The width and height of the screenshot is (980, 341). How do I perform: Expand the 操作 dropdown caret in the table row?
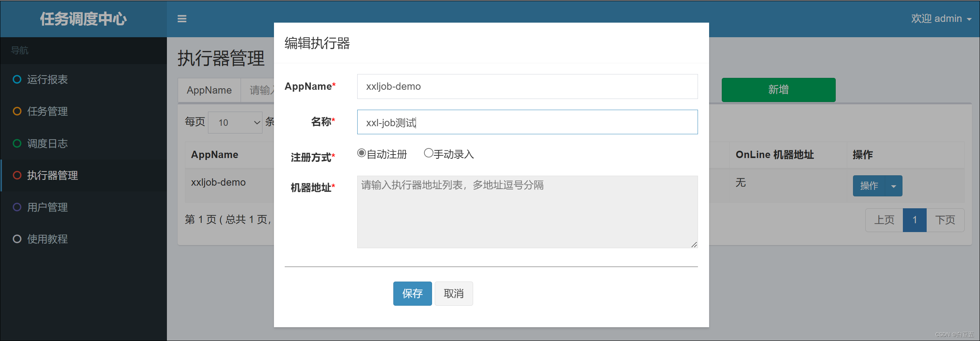pyautogui.click(x=894, y=186)
